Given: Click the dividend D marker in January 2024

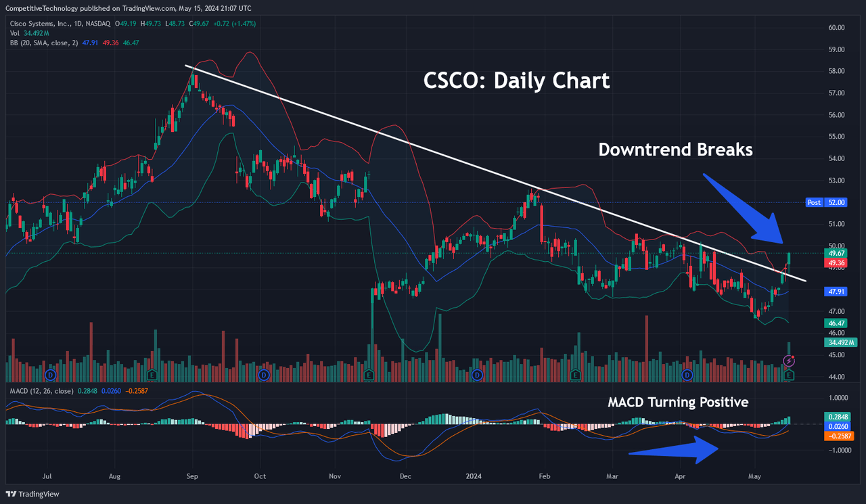Looking at the screenshot, I should (x=478, y=374).
